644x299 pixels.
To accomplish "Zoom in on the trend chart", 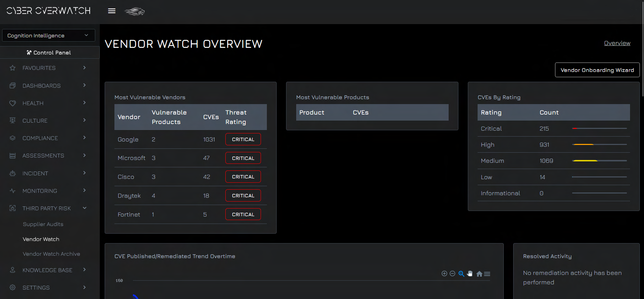I will coord(444,274).
